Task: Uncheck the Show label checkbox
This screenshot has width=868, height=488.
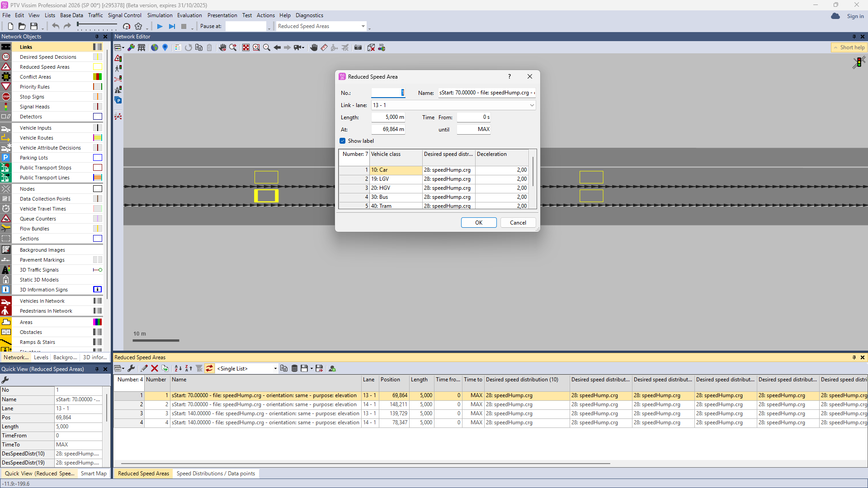Action: point(343,141)
